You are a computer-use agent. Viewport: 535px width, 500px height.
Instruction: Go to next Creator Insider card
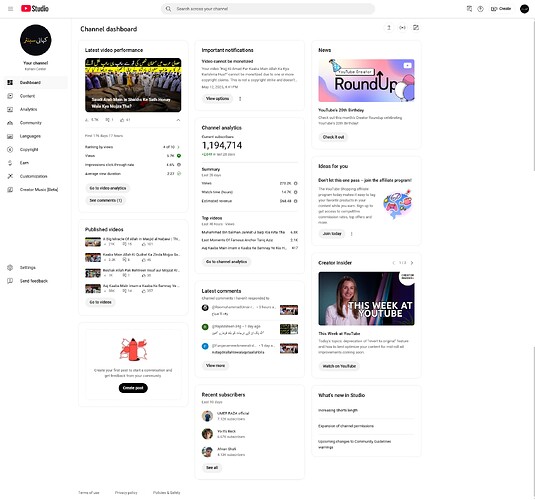click(x=412, y=263)
